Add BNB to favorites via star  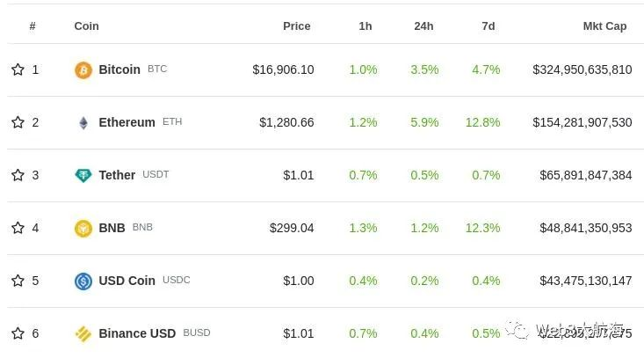pyautogui.click(x=18, y=228)
